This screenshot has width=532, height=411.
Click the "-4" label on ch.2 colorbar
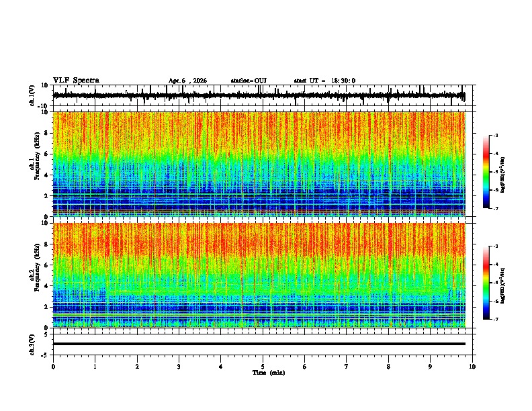(496, 265)
